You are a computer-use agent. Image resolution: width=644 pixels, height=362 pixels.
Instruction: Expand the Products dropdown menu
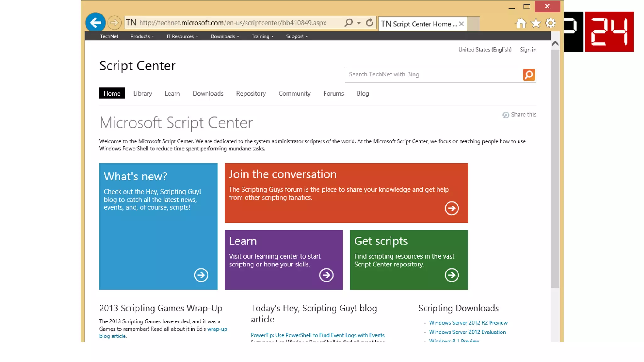pyautogui.click(x=142, y=36)
